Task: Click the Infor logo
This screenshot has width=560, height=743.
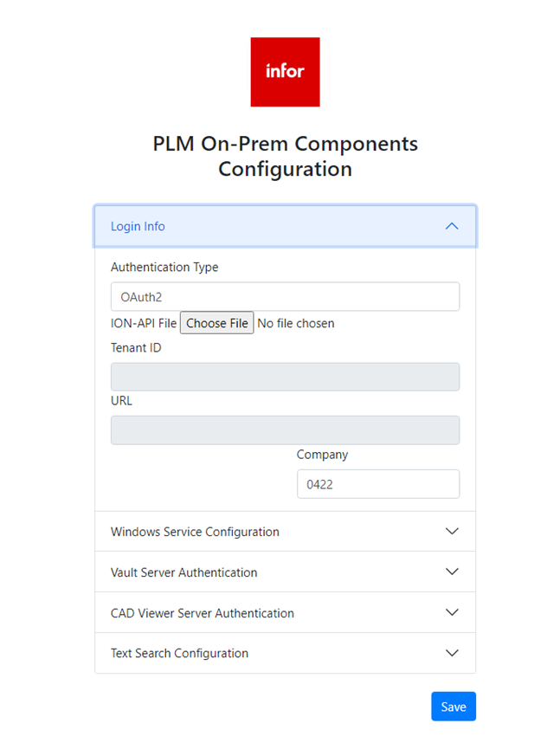Action: [285, 72]
